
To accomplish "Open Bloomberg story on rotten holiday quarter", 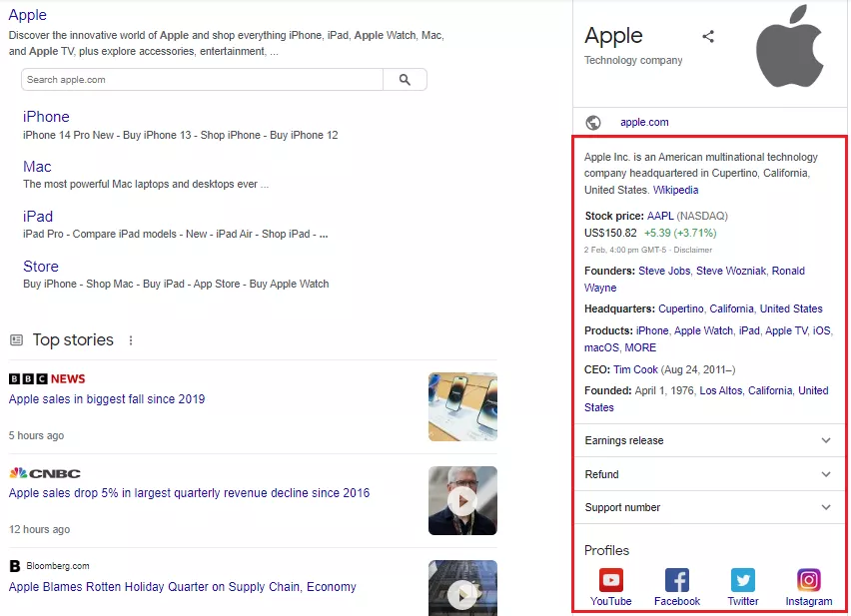I will 183,587.
